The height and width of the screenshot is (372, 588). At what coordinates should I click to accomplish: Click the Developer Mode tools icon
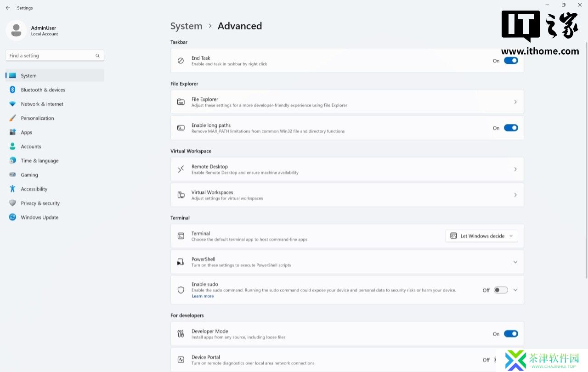pyautogui.click(x=181, y=334)
